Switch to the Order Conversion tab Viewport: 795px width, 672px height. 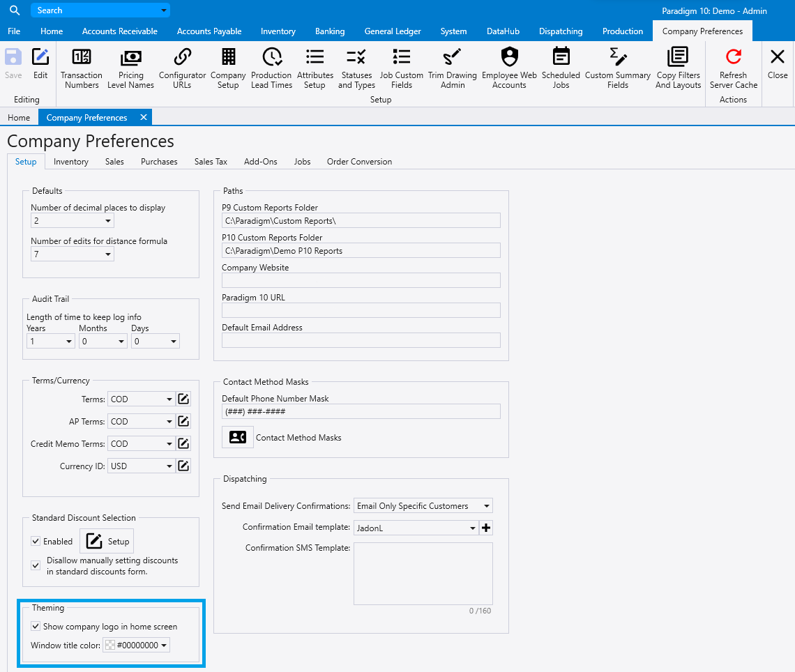pos(359,162)
